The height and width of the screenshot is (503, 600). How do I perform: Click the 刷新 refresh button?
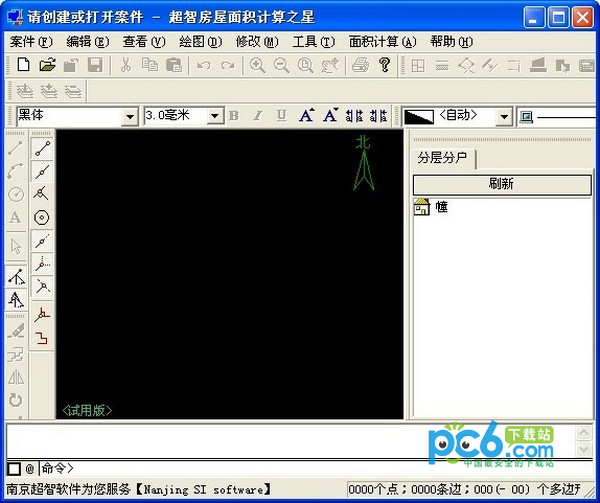[502, 184]
